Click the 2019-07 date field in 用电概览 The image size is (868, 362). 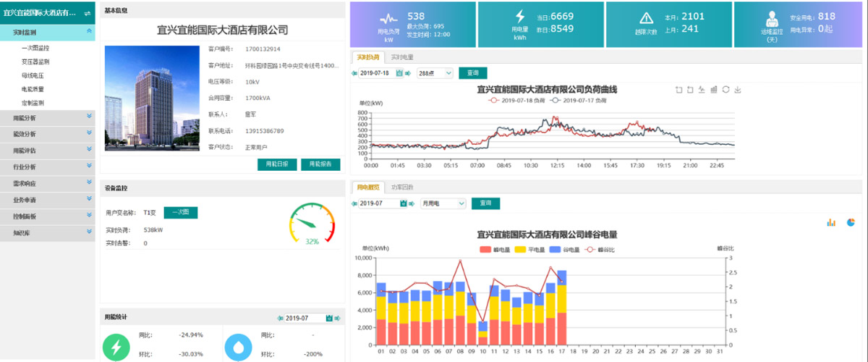pyautogui.click(x=375, y=203)
